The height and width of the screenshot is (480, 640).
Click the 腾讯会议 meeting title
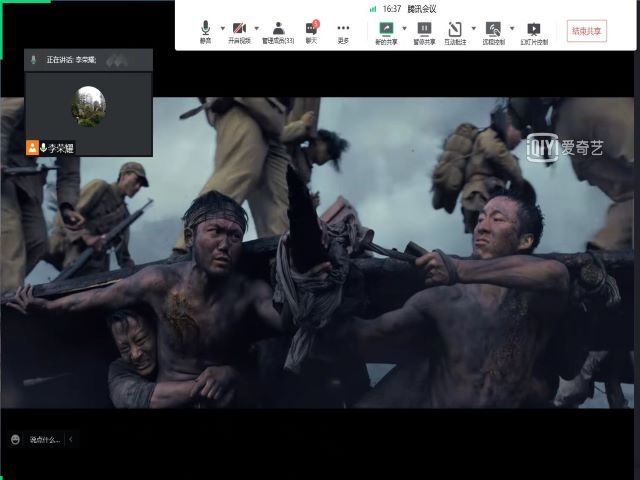[x=422, y=9]
